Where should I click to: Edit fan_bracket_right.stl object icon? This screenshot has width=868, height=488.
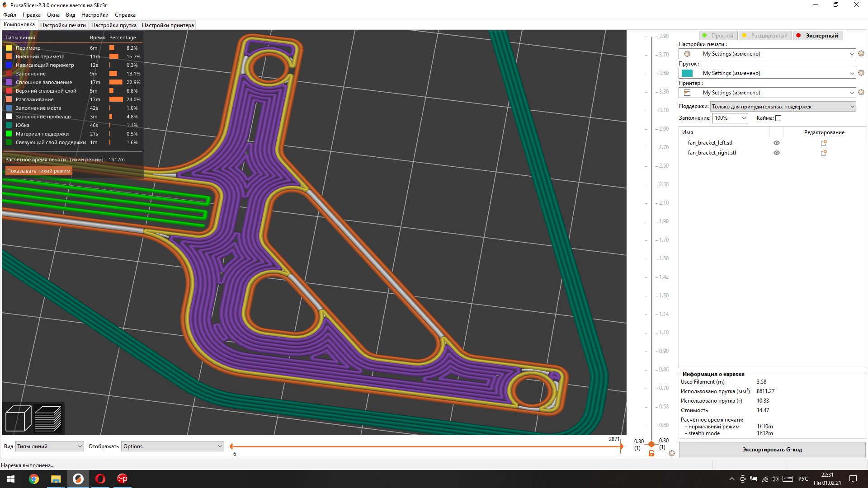point(824,153)
